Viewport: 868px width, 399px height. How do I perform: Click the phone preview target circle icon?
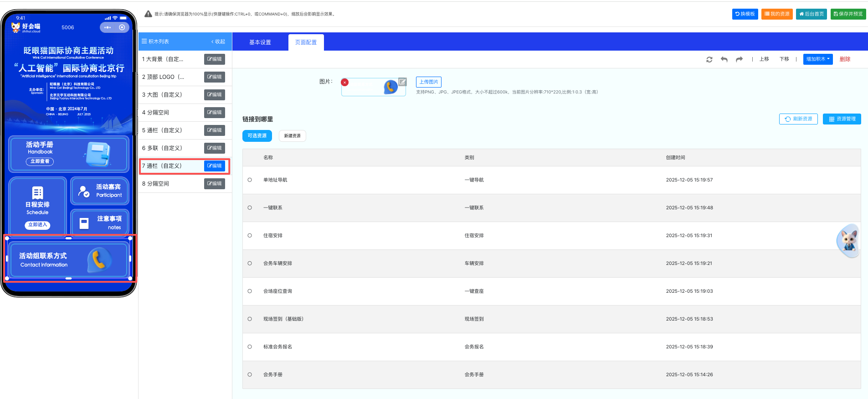[x=122, y=27]
